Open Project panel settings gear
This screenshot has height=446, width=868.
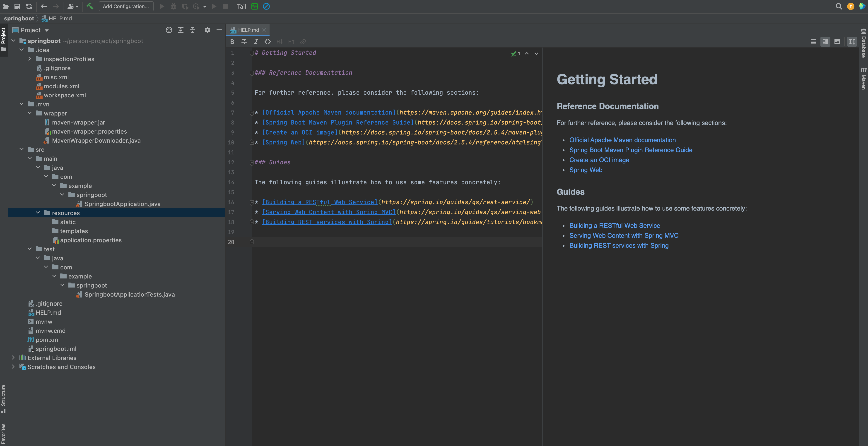tap(207, 30)
